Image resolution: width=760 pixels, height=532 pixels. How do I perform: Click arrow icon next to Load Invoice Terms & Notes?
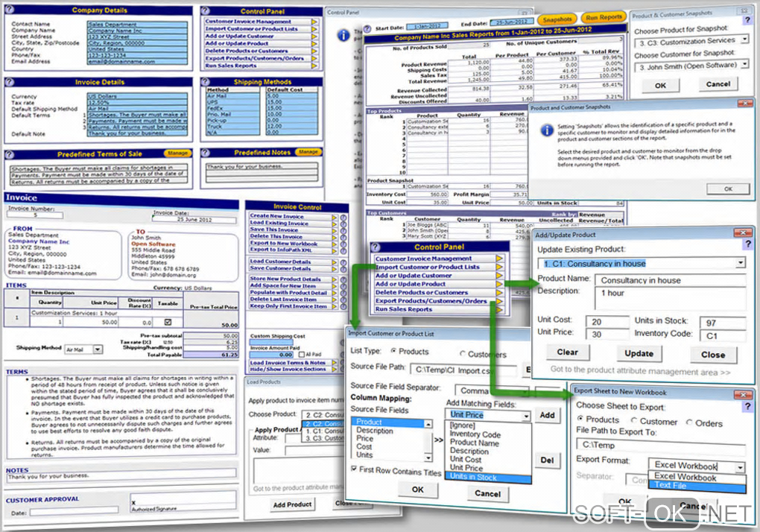(335, 362)
